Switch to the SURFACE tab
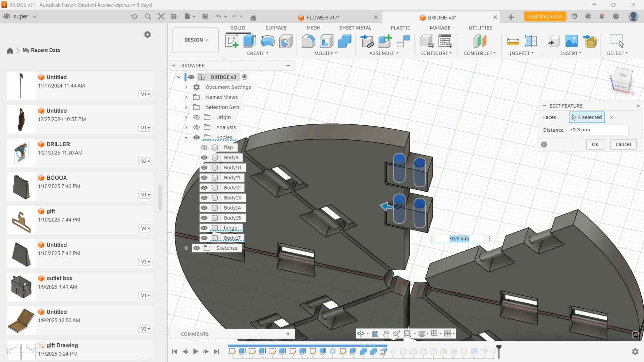644x362 pixels. point(276,28)
